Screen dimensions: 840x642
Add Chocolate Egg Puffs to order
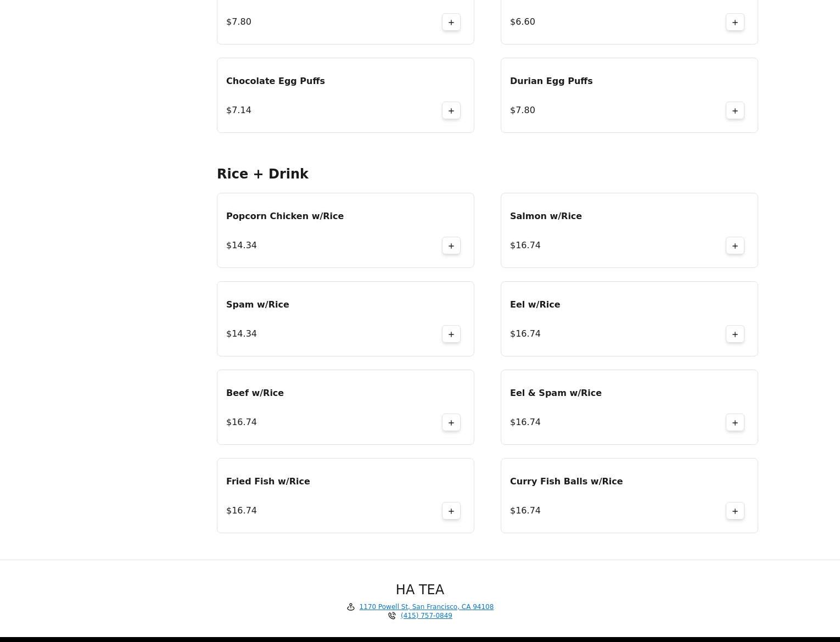tap(451, 110)
